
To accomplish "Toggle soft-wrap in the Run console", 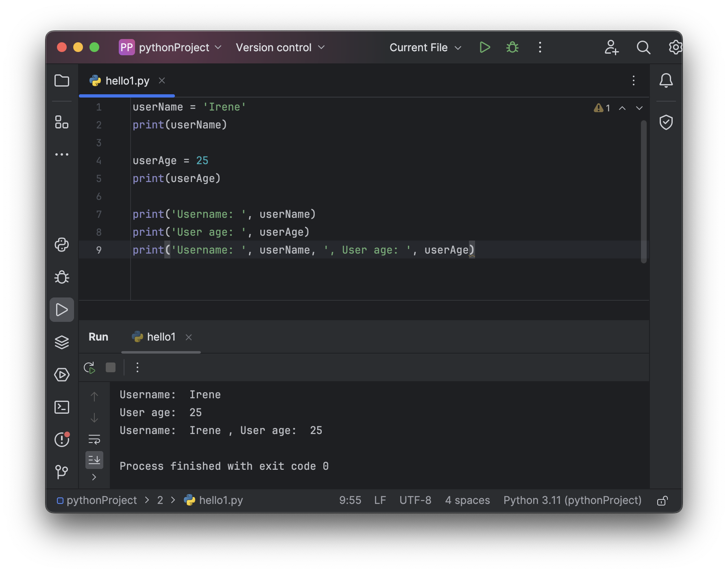I will click(x=94, y=439).
